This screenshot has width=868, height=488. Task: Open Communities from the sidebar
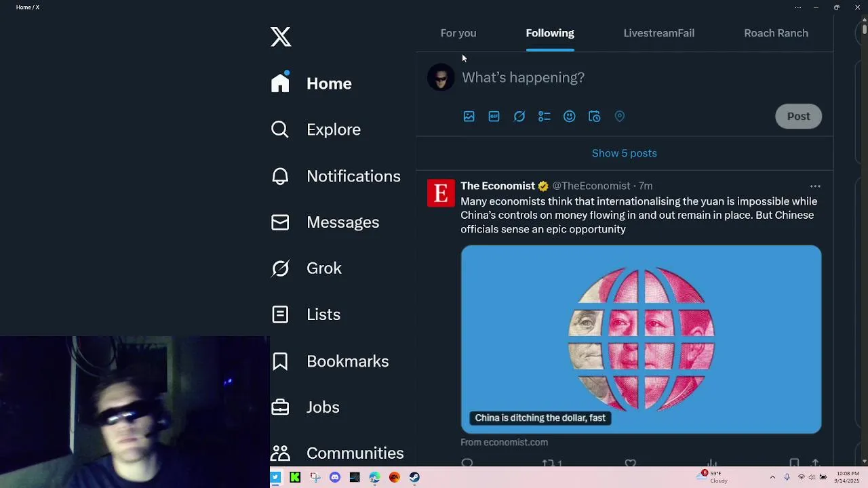(337, 453)
